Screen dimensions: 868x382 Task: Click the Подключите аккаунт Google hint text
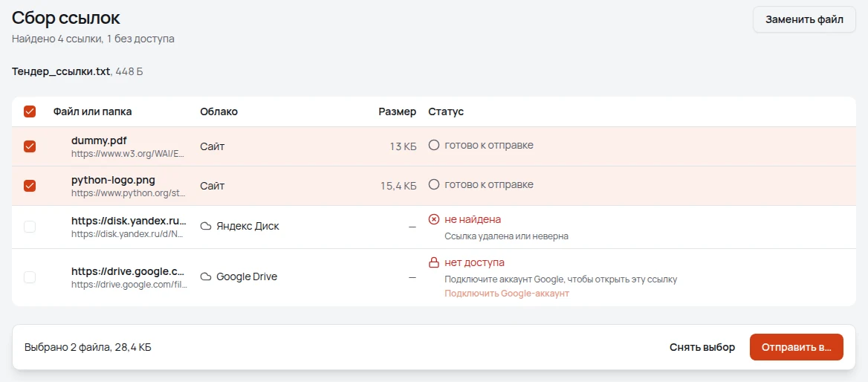point(561,279)
